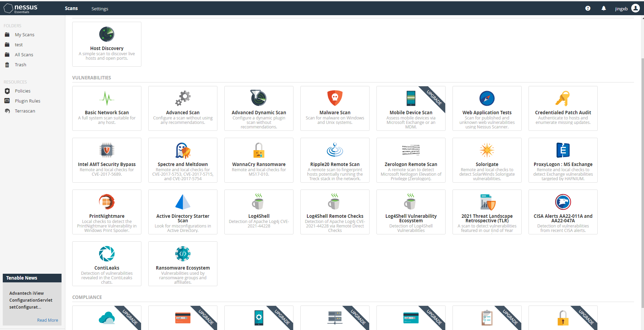The width and height of the screenshot is (644, 330).
Task: Go to the Scans tab
Action: pos(71,8)
